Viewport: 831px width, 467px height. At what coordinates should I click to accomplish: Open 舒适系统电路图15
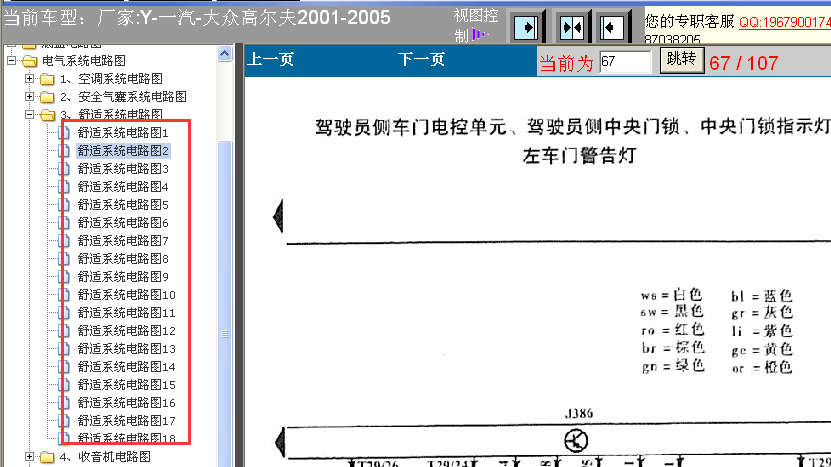(127, 385)
